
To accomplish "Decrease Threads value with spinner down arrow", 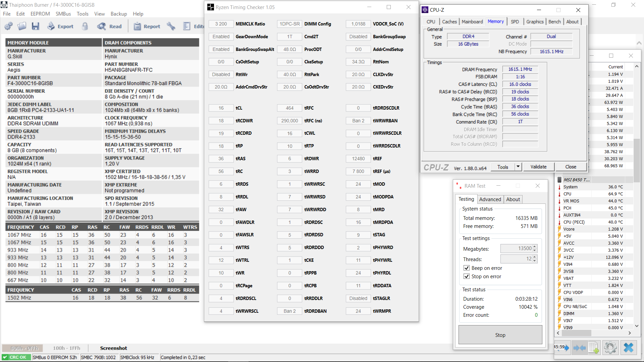I will (x=535, y=261).
